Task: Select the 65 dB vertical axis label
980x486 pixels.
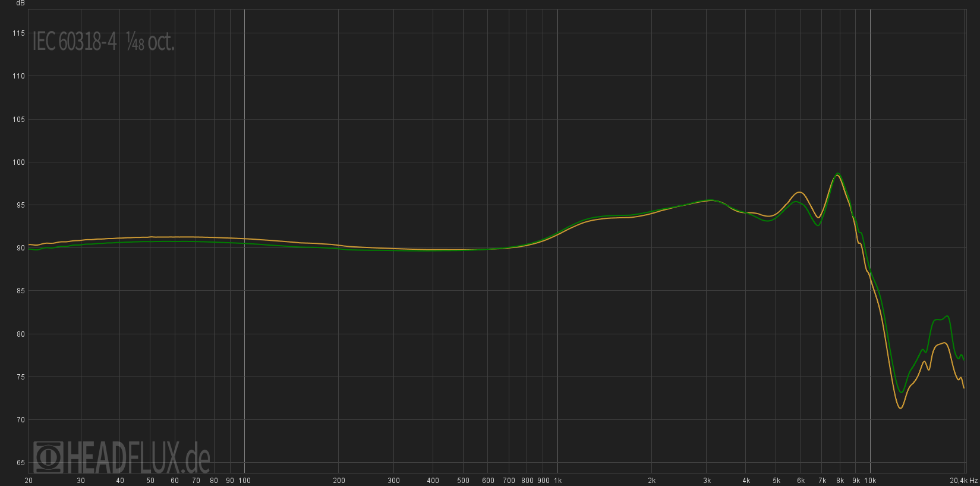Action: pos(21,463)
